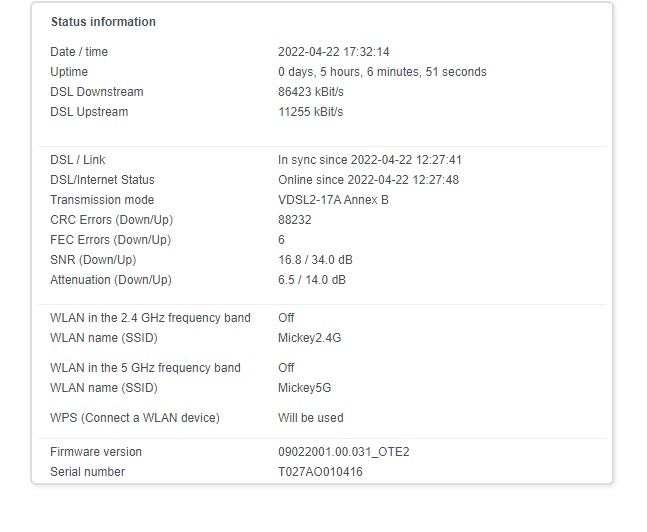Click the 5 GHz WLAN Off status

click(286, 368)
